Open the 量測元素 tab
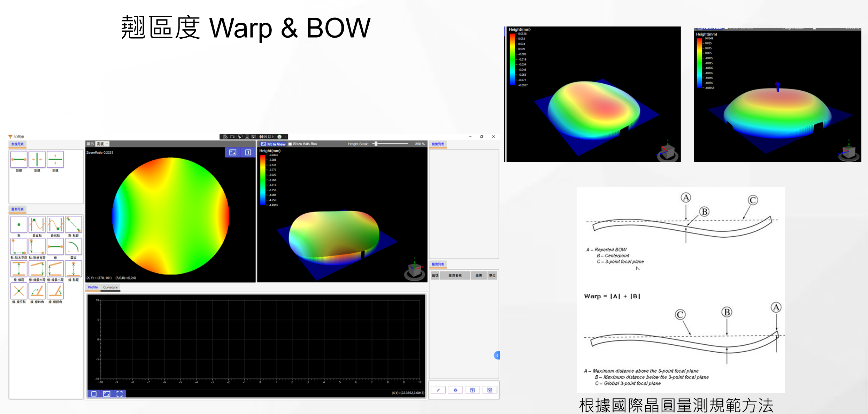868x414 pixels. click(x=17, y=209)
